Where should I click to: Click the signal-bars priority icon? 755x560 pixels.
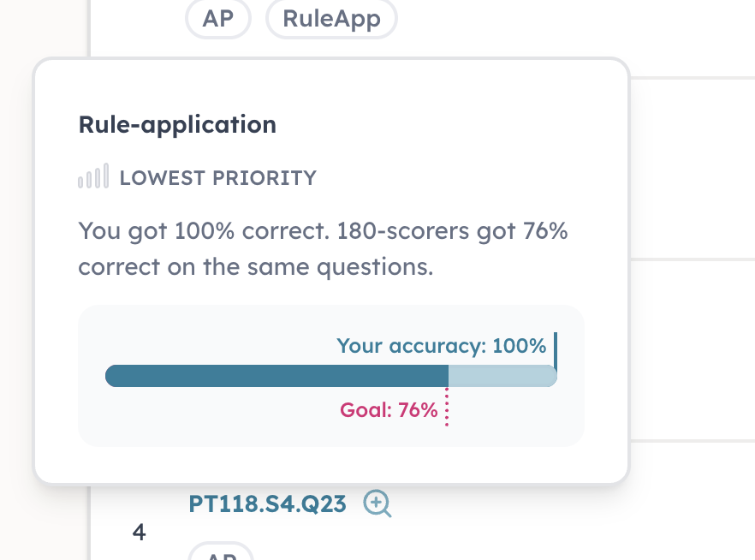(x=93, y=176)
